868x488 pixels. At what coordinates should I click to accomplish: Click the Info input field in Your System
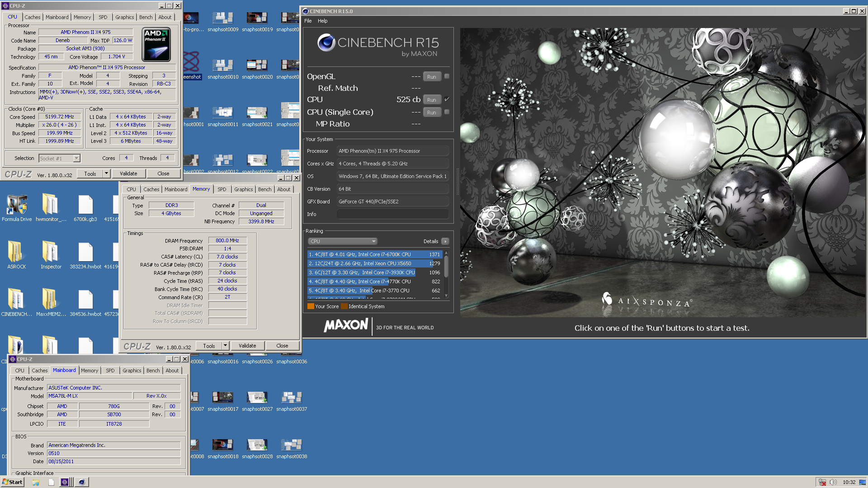392,214
